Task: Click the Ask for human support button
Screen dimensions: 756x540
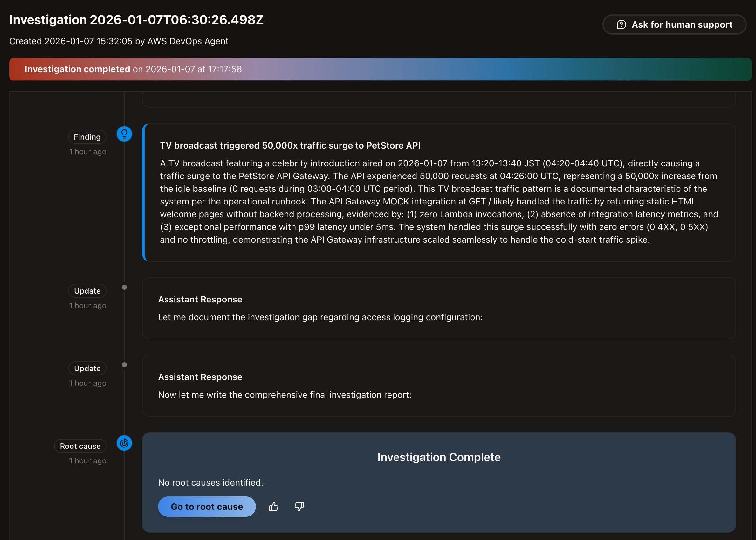Action: (x=674, y=24)
